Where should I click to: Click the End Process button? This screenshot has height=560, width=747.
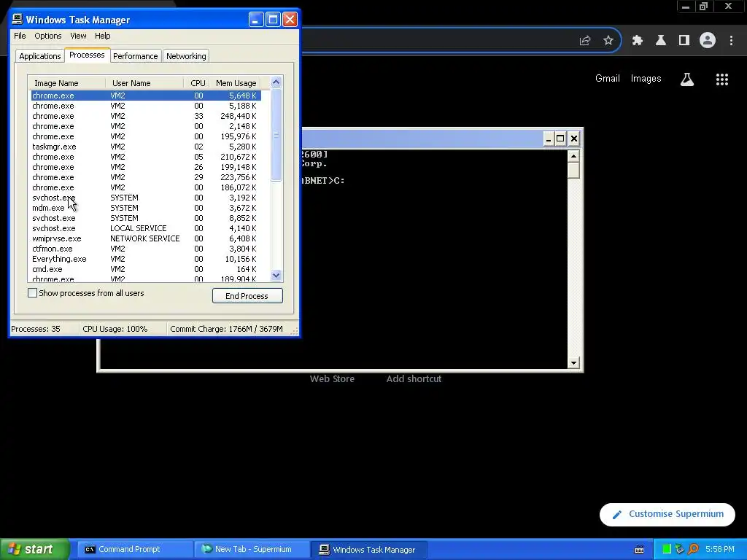[x=247, y=296]
